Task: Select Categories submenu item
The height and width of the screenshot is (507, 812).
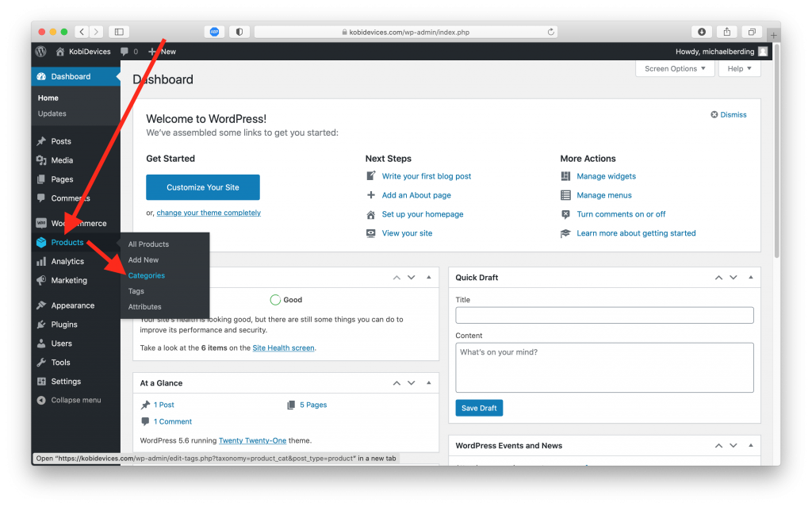Action: (x=147, y=275)
